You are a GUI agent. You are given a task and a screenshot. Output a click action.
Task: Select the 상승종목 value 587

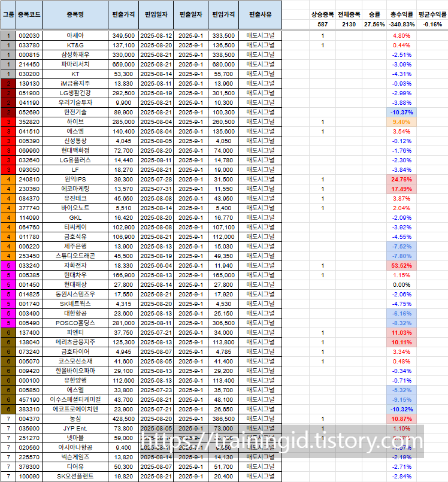[323, 25]
